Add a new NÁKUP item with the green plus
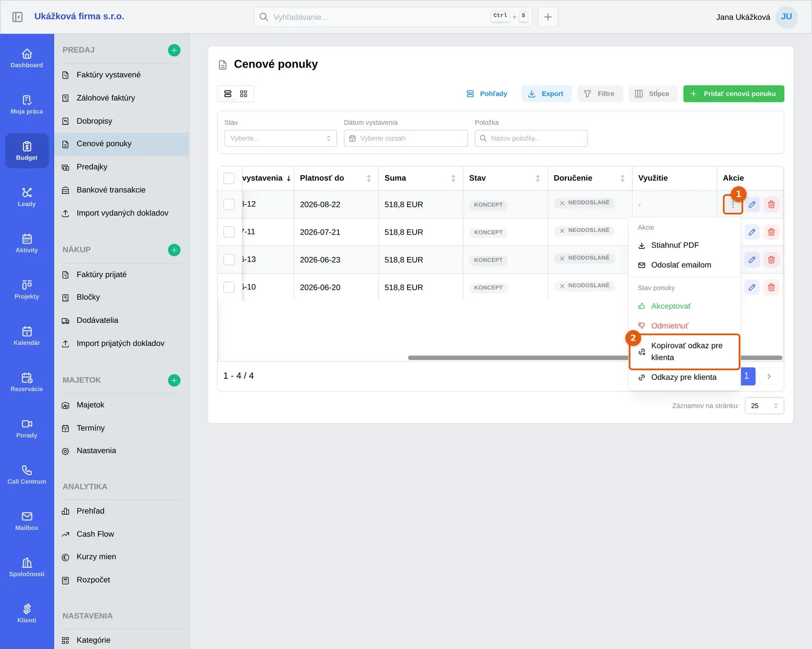 pyautogui.click(x=174, y=250)
